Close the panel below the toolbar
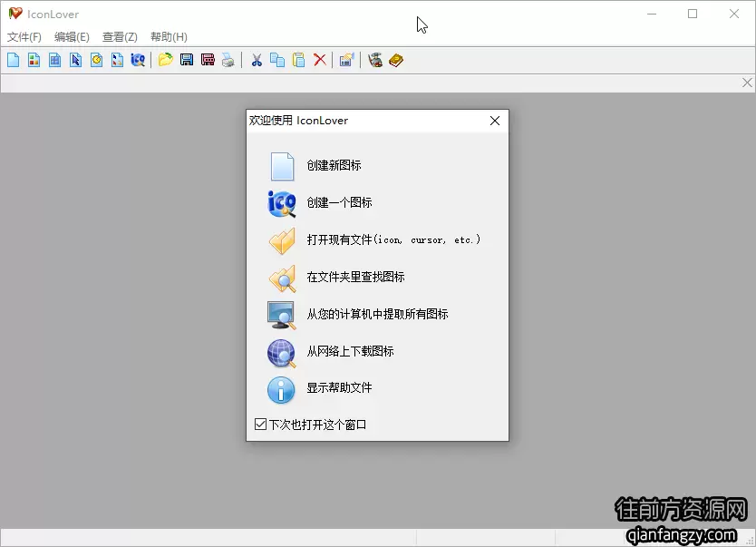The image size is (756, 547). coord(747,83)
